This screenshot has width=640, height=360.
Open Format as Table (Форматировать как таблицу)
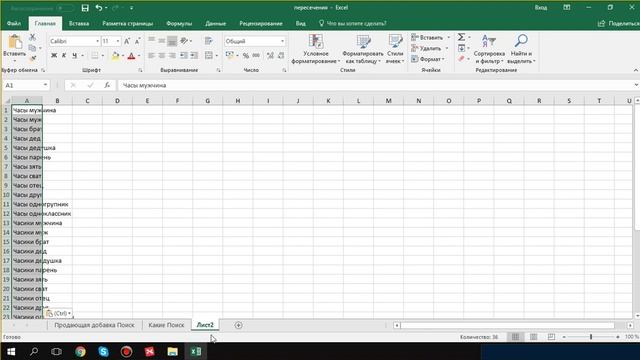click(362, 49)
